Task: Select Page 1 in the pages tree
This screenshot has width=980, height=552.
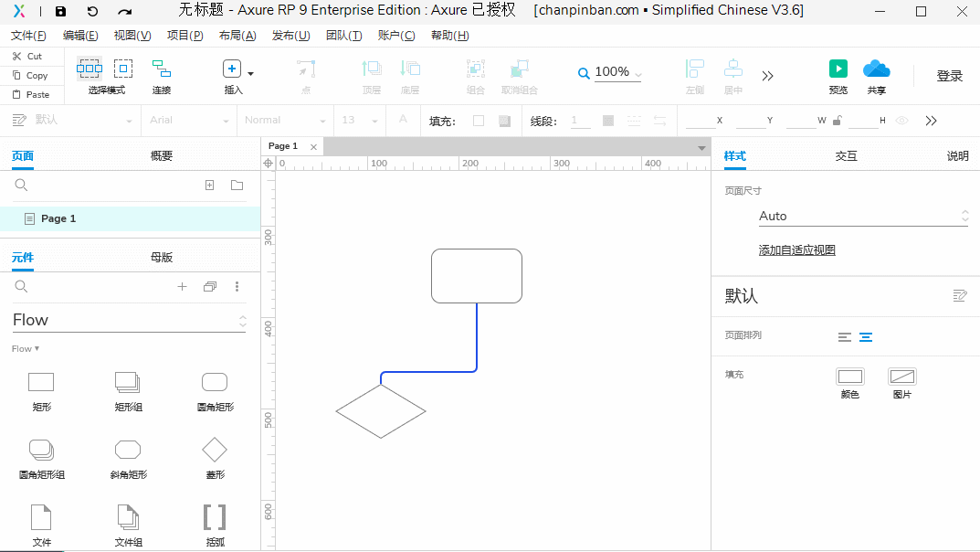Action: (x=58, y=219)
